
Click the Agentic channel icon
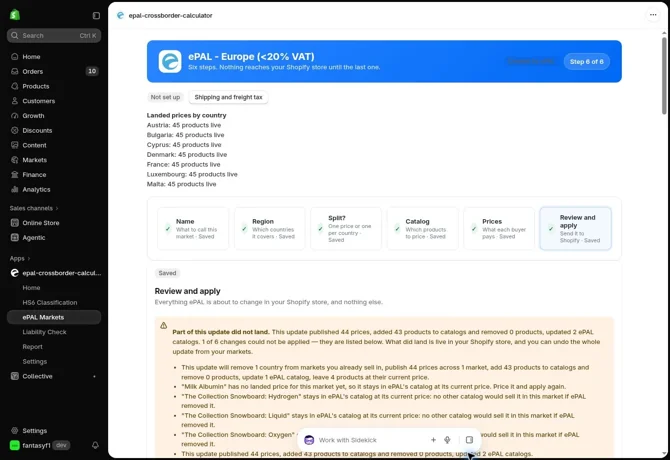[x=15, y=237]
